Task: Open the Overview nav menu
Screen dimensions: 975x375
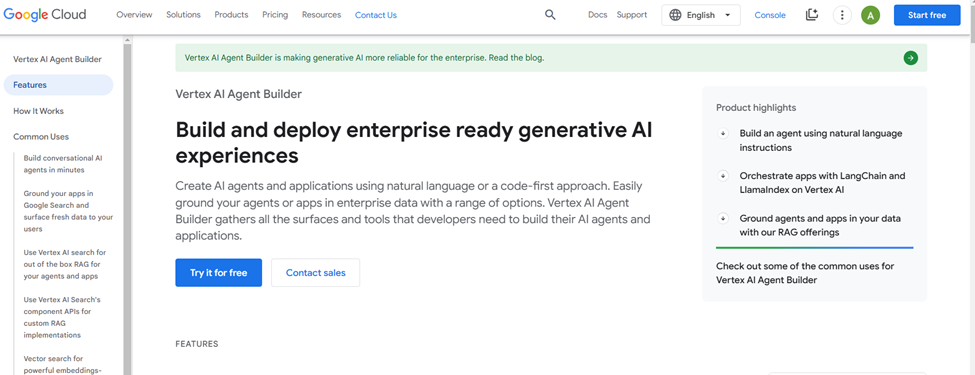Action: coord(134,15)
